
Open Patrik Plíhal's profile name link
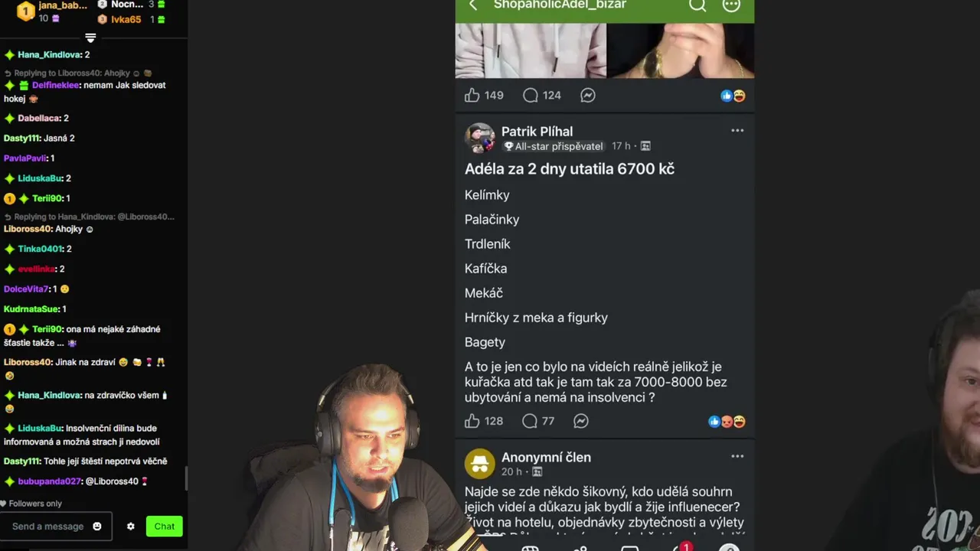click(x=537, y=132)
